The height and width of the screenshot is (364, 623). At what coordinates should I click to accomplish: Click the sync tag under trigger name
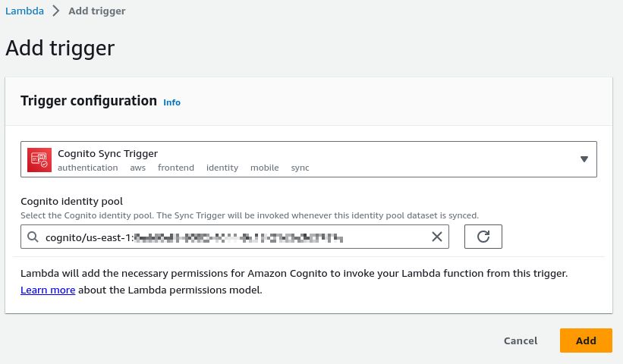point(300,168)
